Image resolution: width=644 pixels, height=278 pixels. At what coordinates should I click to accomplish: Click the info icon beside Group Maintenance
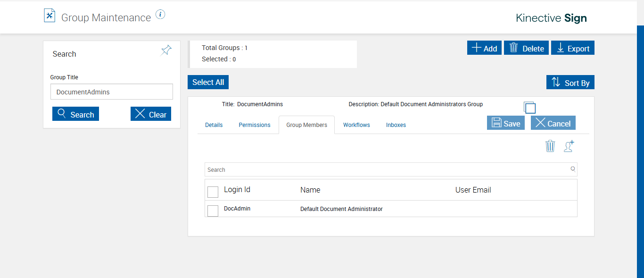[x=160, y=15]
